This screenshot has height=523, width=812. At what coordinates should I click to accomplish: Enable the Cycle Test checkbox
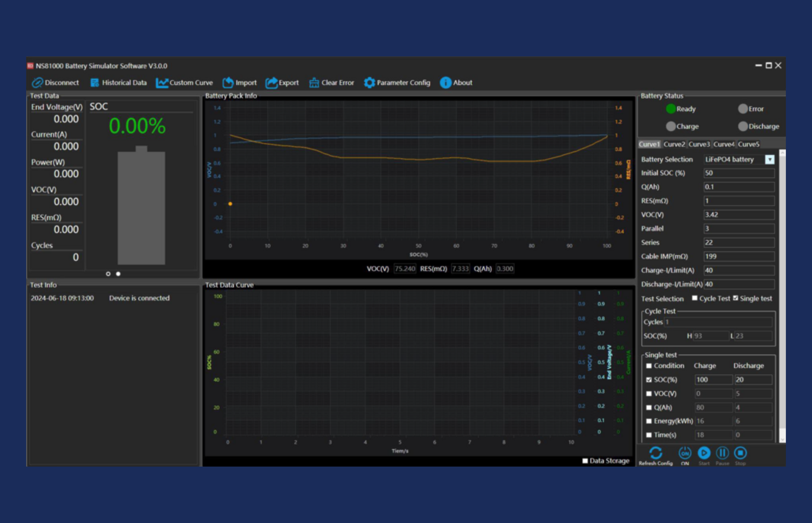(x=695, y=298)
